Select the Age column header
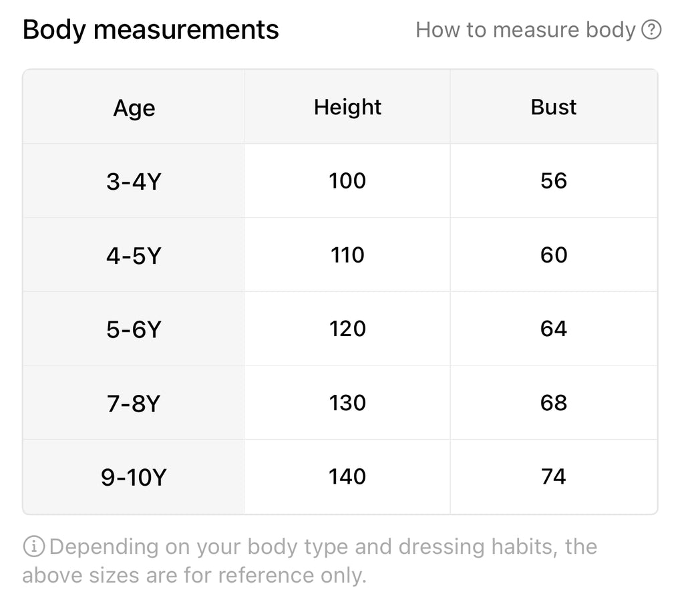 tap(134, 108)
